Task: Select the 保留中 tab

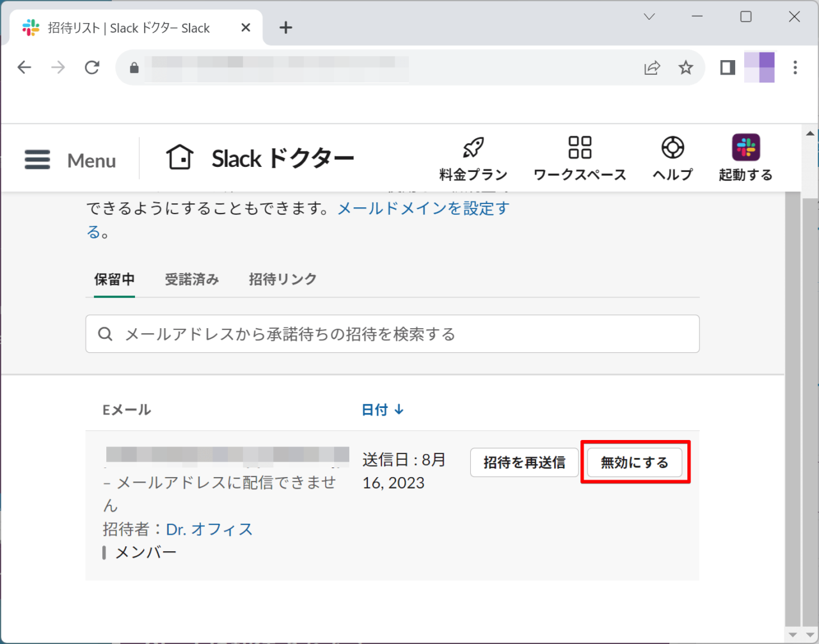Action: coord(115,279)
